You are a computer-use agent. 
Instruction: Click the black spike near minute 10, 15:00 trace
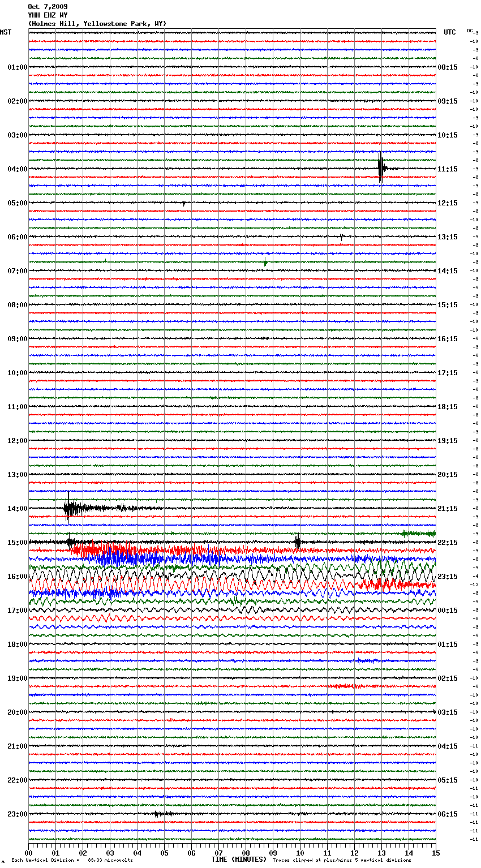coord(298,542)
